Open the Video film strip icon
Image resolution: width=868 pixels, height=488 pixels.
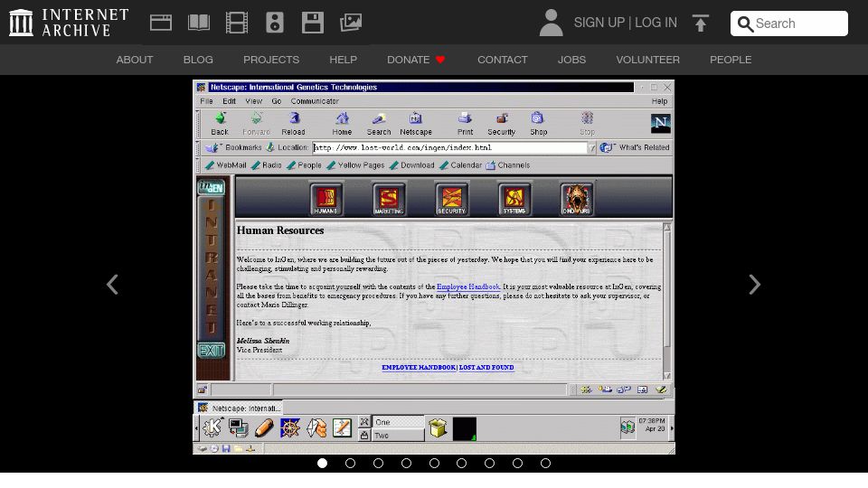pos(237,23)
